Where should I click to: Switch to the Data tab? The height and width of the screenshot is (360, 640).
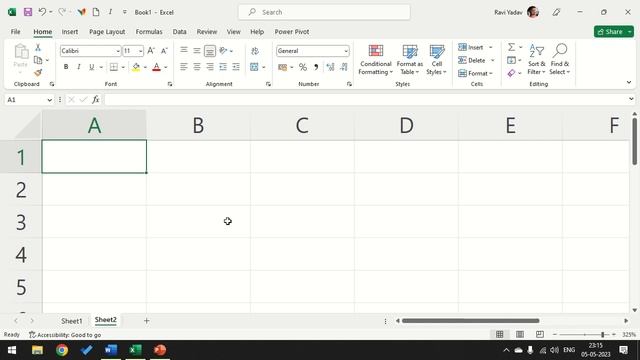(x=179, y=31)
